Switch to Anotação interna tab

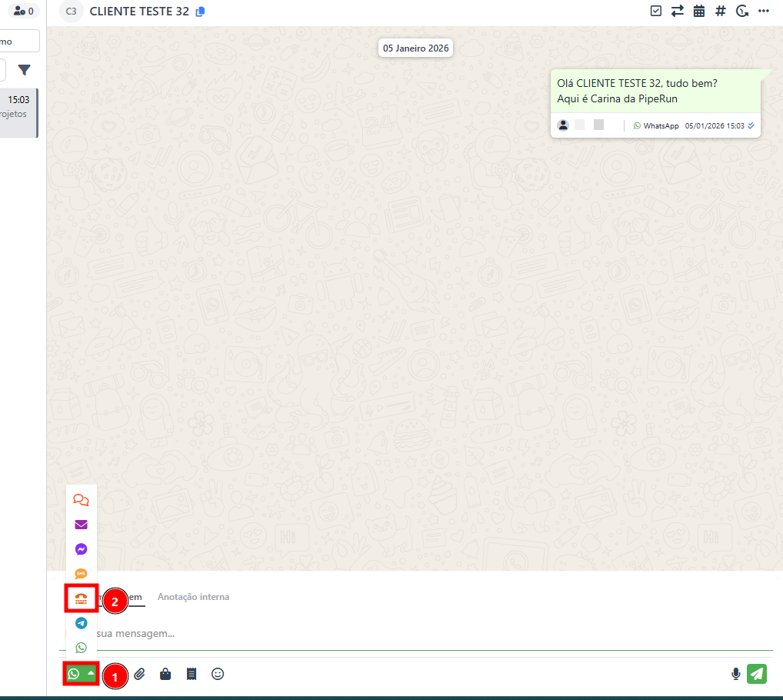pyautogui.click(x=193, y=597)
